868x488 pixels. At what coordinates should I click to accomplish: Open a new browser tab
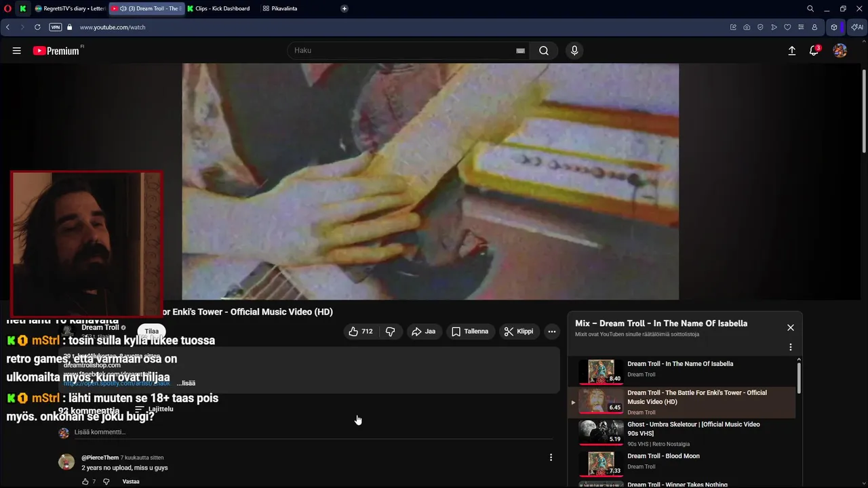344,9
